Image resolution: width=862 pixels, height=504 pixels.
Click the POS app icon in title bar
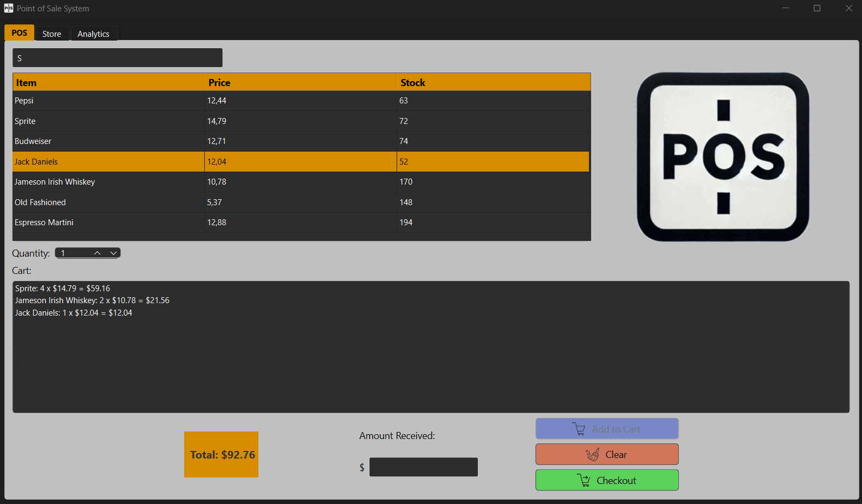click(x=9, y=8)
